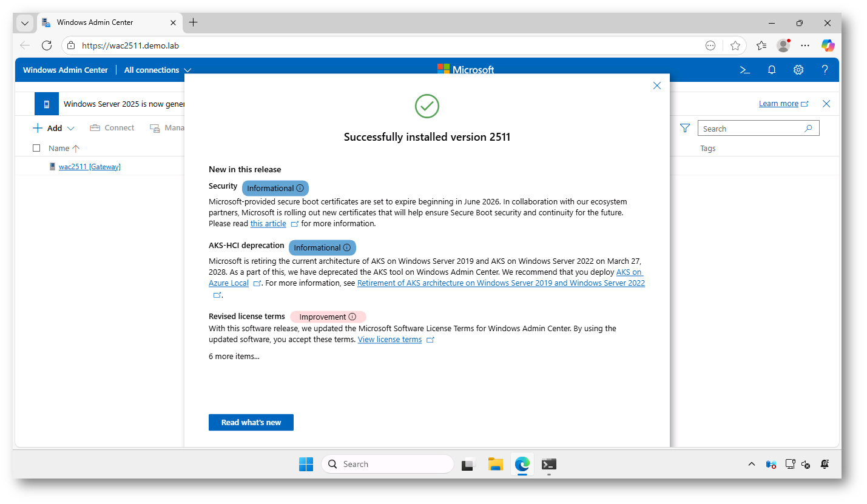Screen dimensions: 867x504
Task: Click the connections Search input field
Action: tap(751, 129)
